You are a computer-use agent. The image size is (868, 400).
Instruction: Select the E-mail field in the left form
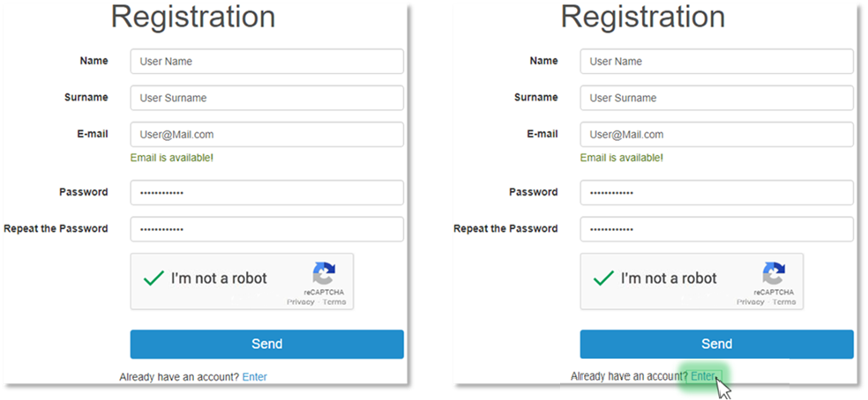(266, 135)
